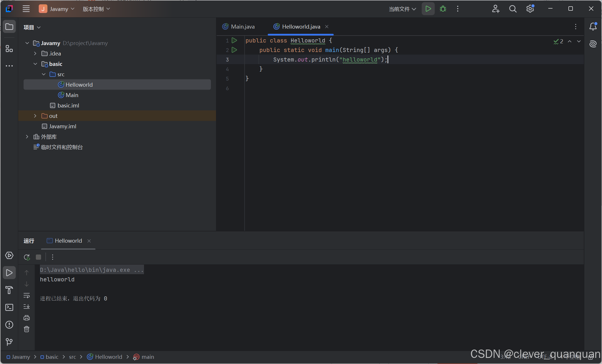Select basic.iml in project tree

point(68,105)
